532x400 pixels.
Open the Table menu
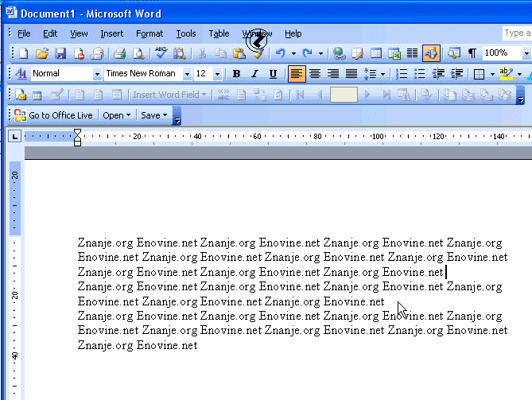219,33
